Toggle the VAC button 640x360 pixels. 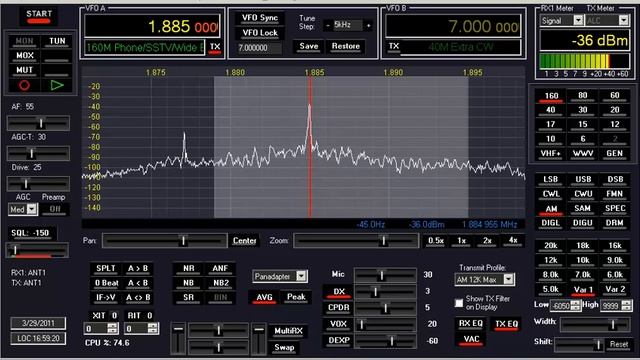[471, 340]
